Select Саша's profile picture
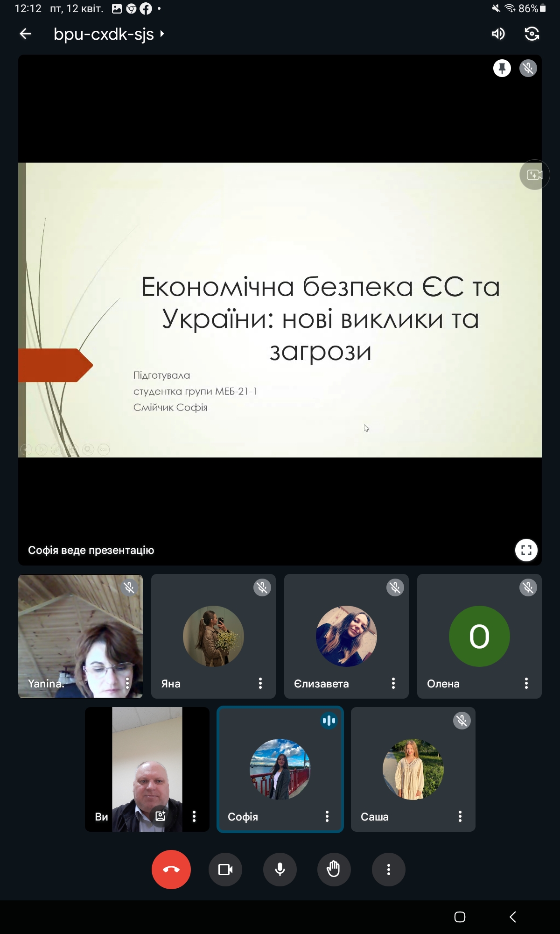 coord(413,769)
